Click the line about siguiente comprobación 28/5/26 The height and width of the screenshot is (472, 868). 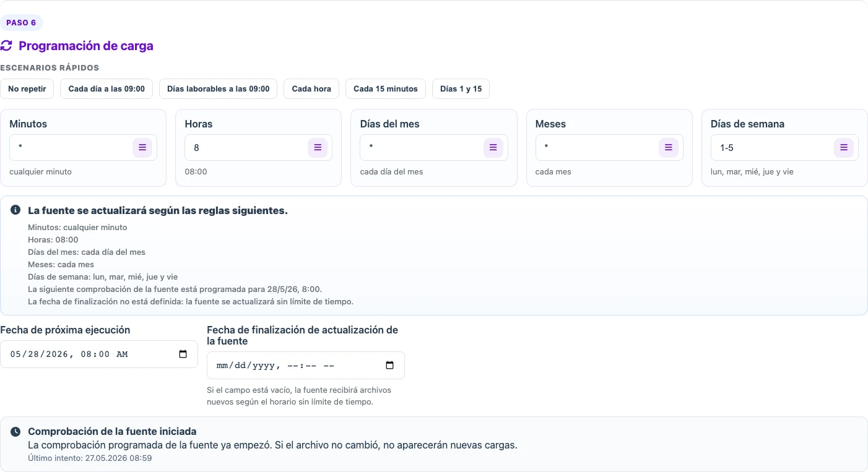pos(175,289)
